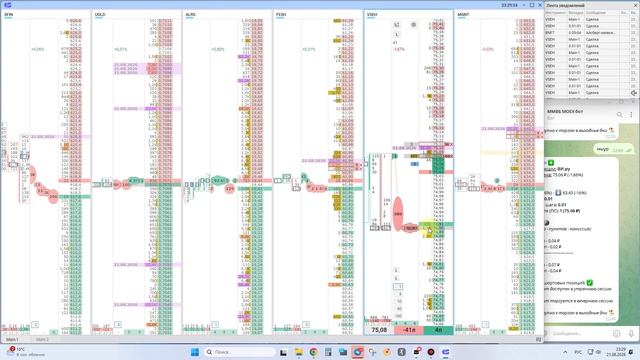Screen dimensions: 640x360
Task: Open Task View on the taskbar
Action: 283,352
